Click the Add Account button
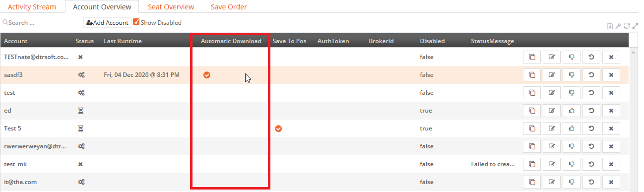 point(107,23)
